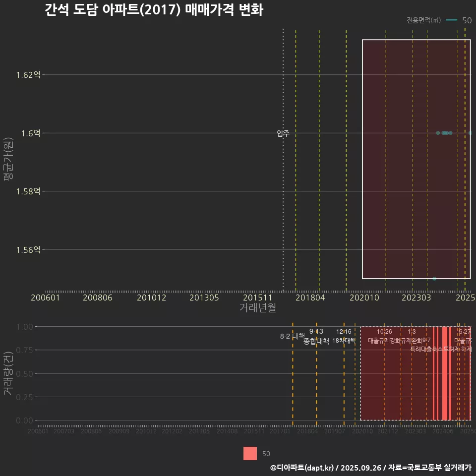Toggle the highlighted red regulation zone rectangle

(416, 159)
